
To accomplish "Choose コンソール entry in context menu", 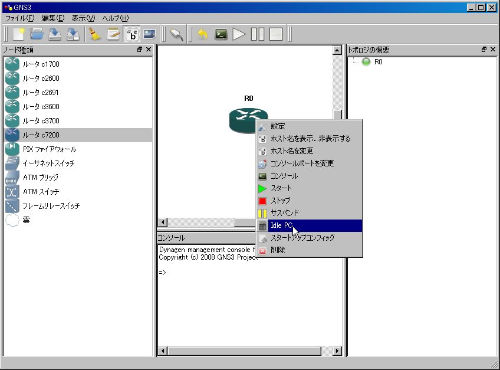I will coord(309,176).
